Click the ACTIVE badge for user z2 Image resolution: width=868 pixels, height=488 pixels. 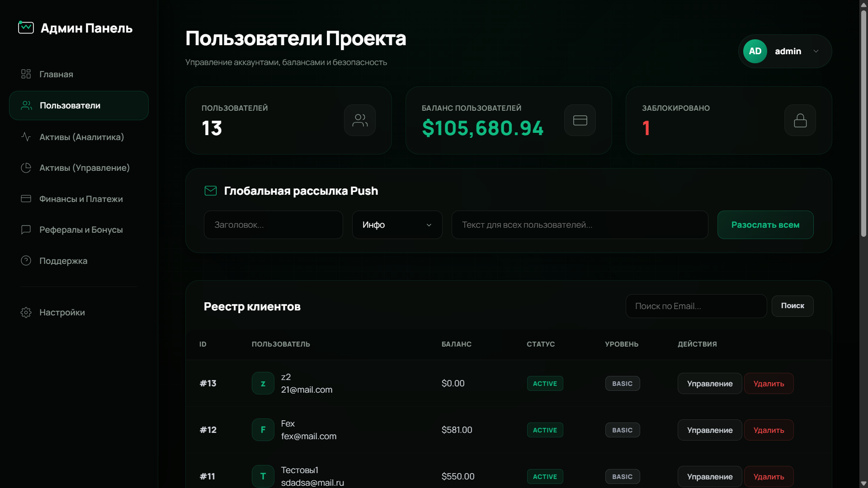(x=545, y=384)
